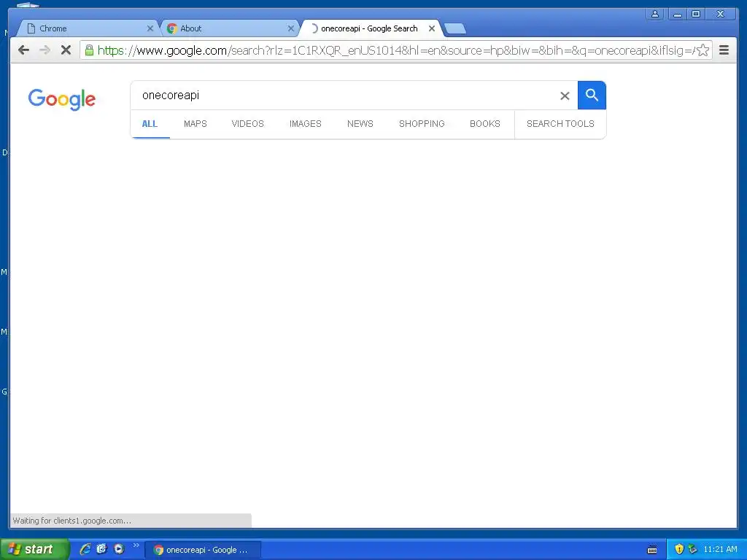Click the security shield tray icon
This screenshot has height=560, width=747.
pyautogui.click(x=679, y=549)
